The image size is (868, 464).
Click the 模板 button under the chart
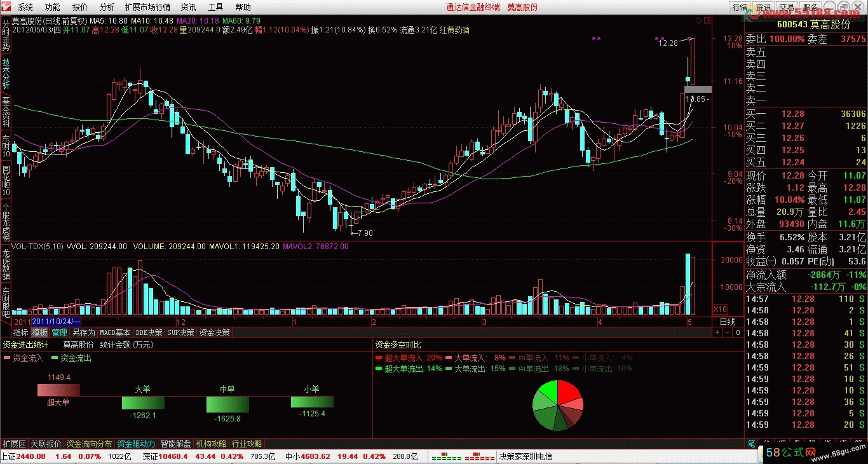[39, 332]
